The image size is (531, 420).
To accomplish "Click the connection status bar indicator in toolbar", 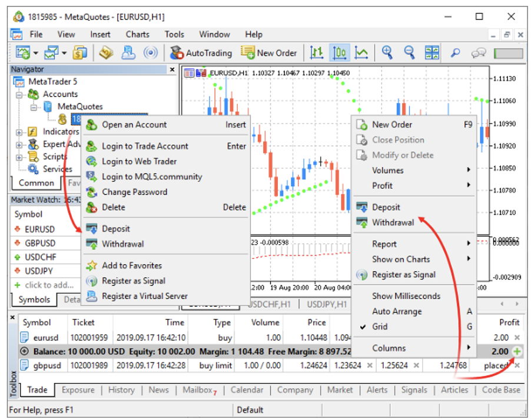I will 509,54.
